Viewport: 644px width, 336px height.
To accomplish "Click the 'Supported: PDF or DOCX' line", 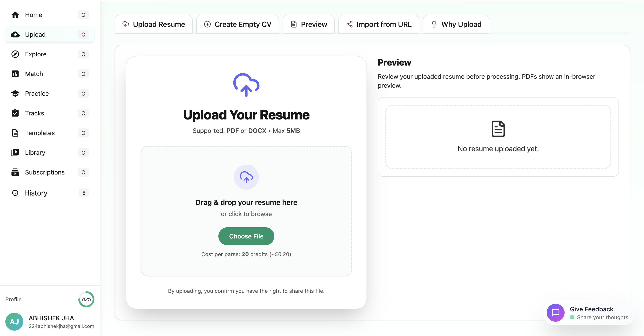I will (246, 131).
